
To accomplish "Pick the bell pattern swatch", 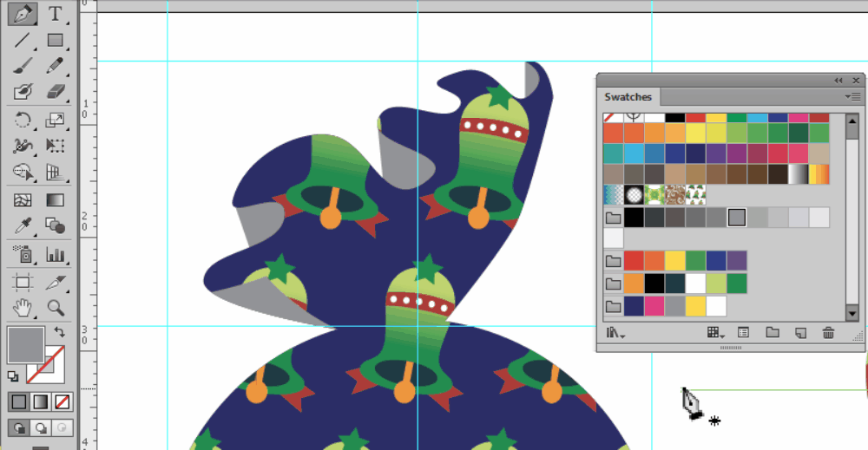I will (695, 195).
